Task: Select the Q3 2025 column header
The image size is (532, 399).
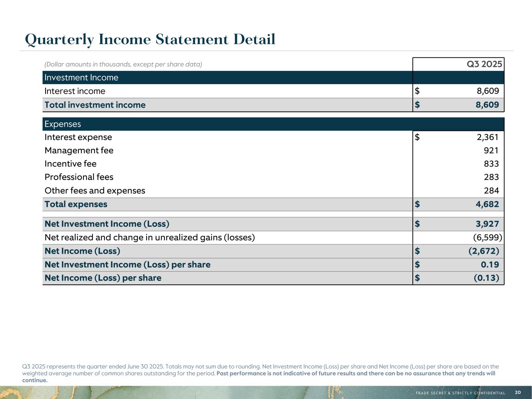Action: tap(484, 64)
